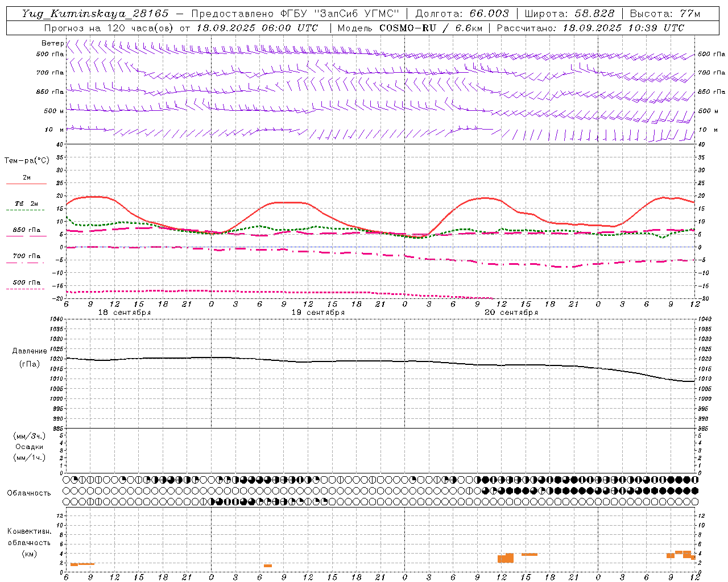Click the "Облачность" cloud cover label

[29, 493]
